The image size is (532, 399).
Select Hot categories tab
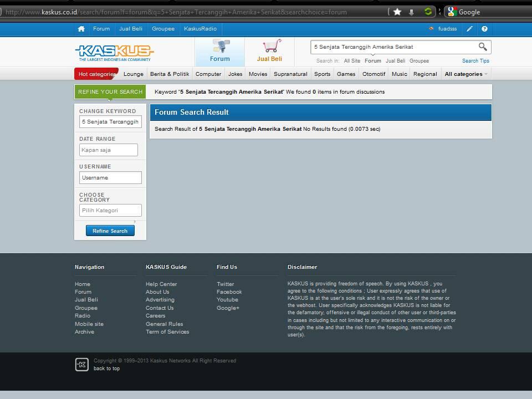click(96, 74)
